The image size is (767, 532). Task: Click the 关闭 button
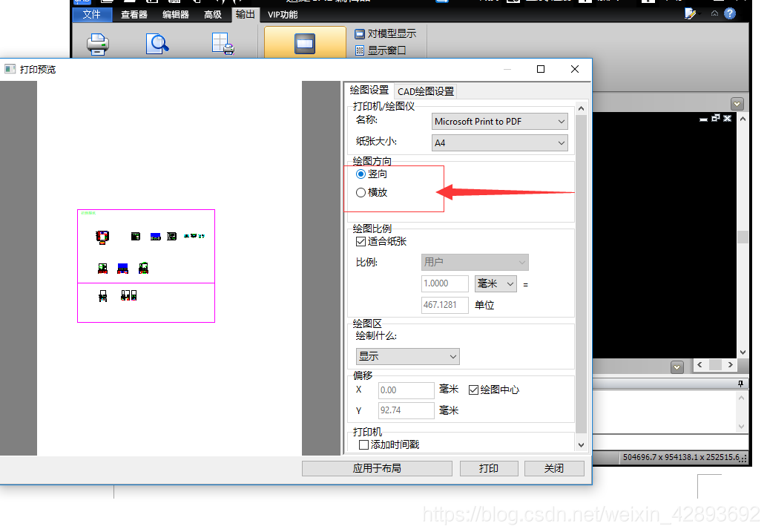tap(554, 468)
